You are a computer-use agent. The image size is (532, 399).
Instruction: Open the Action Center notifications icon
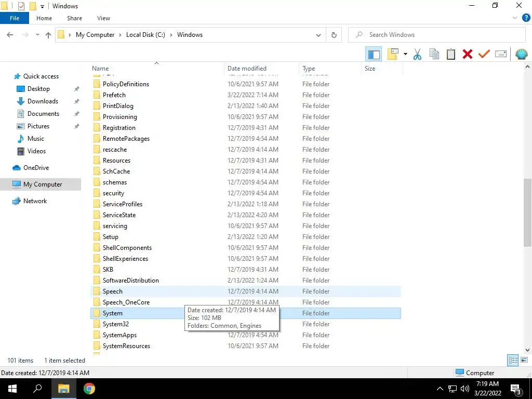coord(516,390)
